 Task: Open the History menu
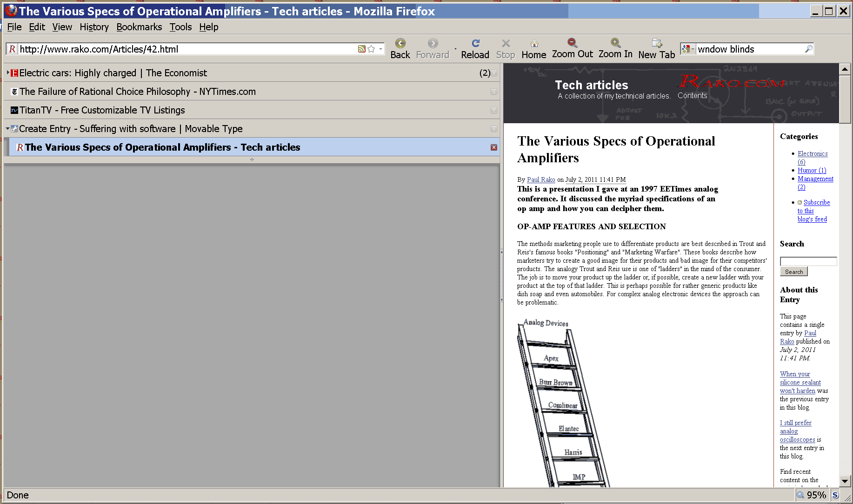tap(94, 27)
